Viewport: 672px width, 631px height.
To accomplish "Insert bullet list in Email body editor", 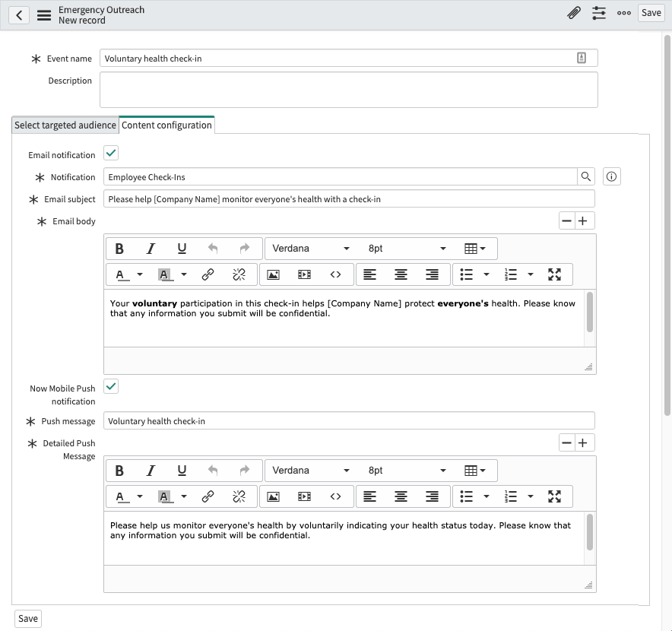I will pos(466,274).
